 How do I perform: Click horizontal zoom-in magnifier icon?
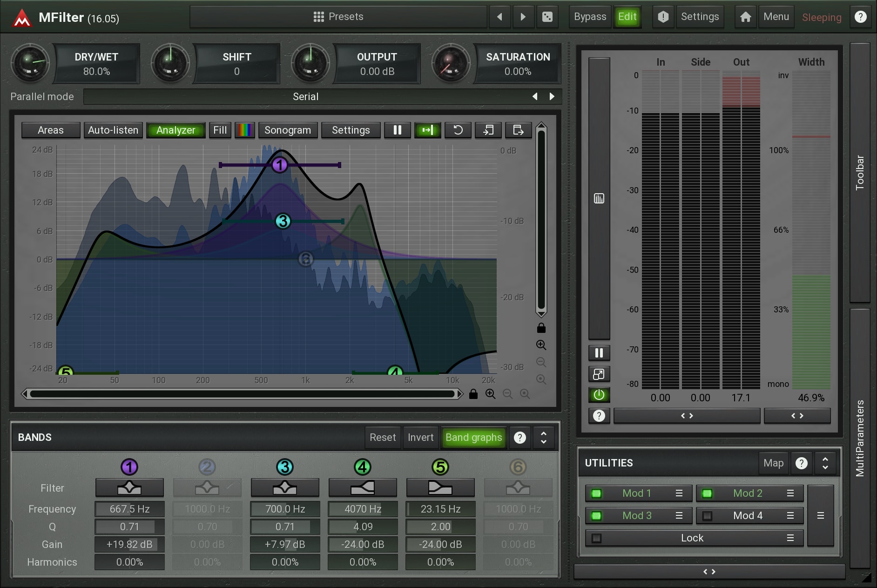491,394
